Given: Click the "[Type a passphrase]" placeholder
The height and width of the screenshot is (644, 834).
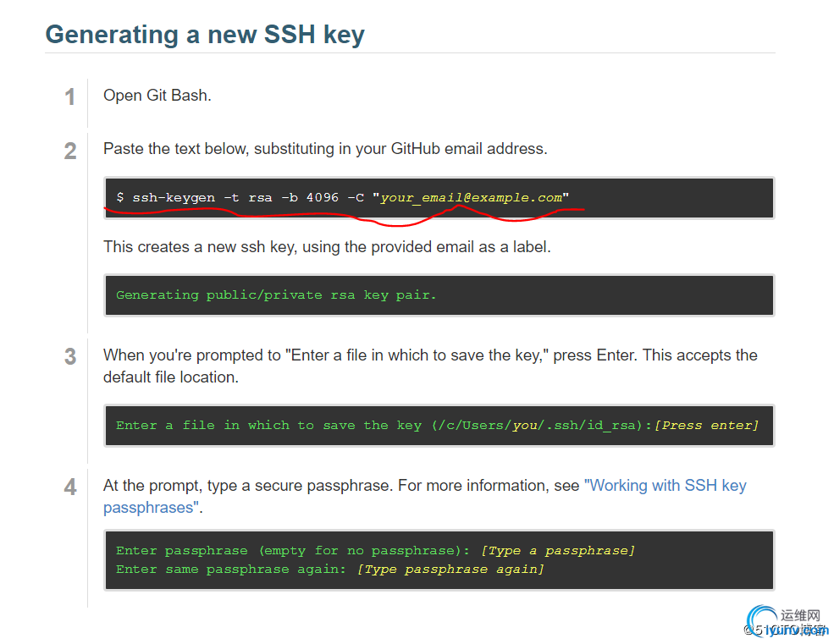Looking at the screenshot, I should coord(557,551).
